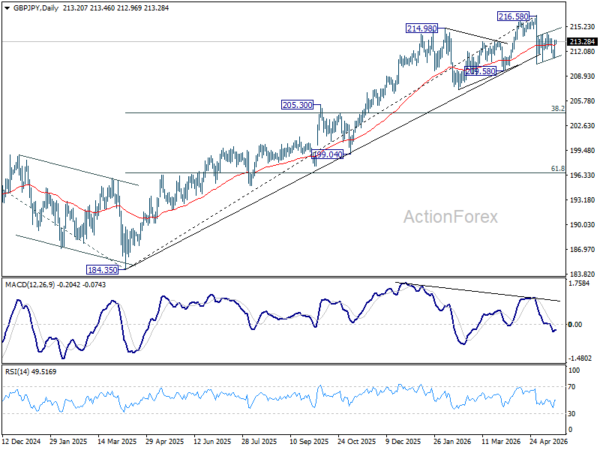Select the 209.580 price label
Screen dimensions: 600x450
click(480, 71)
